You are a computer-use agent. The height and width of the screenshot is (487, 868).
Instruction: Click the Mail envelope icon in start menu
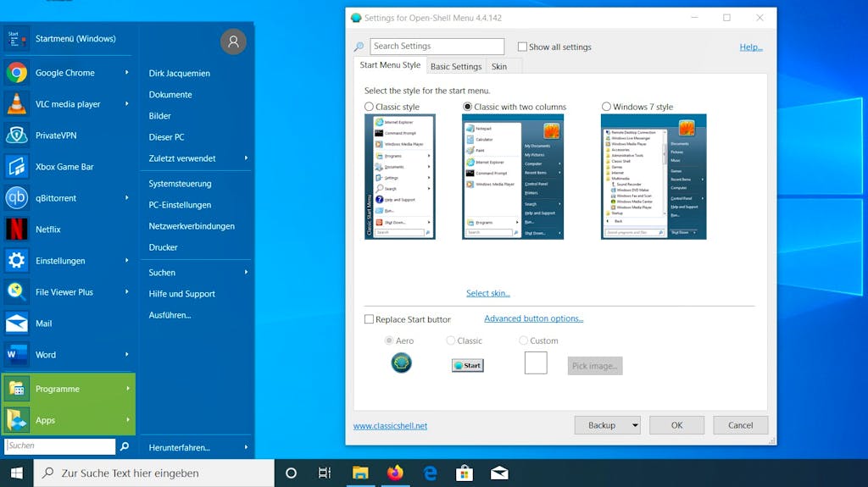pyautogui.click(x=17, y=324)
